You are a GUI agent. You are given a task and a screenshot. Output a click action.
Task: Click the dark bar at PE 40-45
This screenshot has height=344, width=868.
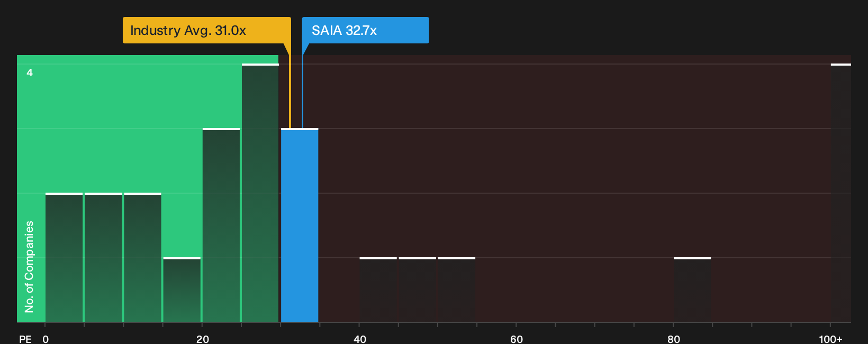[378, 290]
